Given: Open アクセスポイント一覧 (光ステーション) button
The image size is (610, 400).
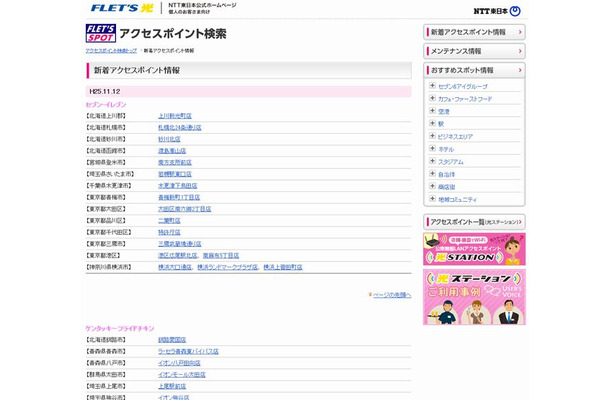Looking at the screenshot, I should click(x=474, y=222).
